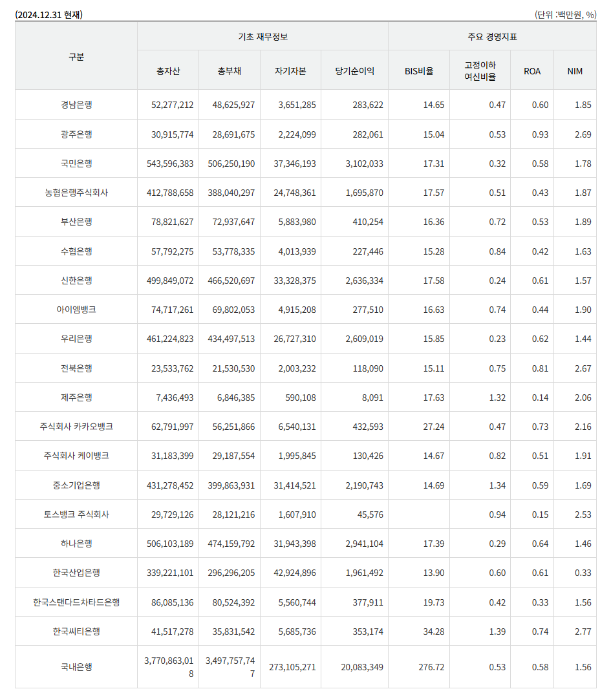Select the 경남은행 row label
The height and width of the screenshot is (700, 611).
point(76,105)
